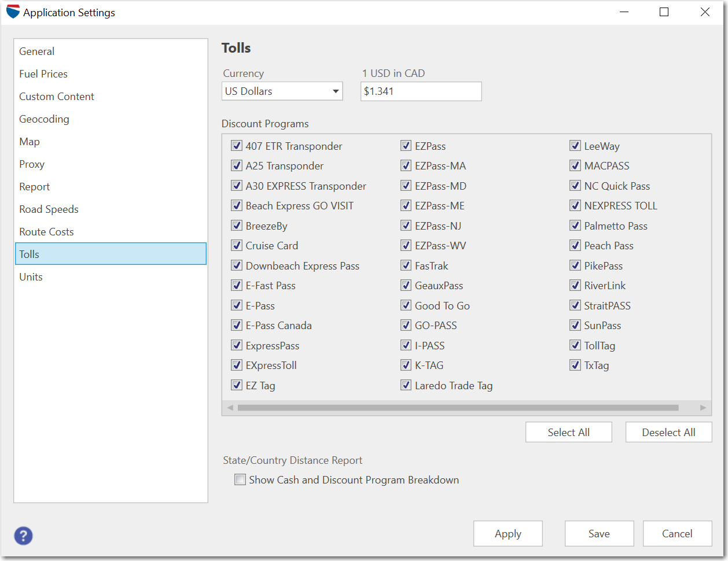Toggle the Palmetto Pass checkbox
This screenshot has width=728, height=561.
pyautogui.click(x=575, y=226)
